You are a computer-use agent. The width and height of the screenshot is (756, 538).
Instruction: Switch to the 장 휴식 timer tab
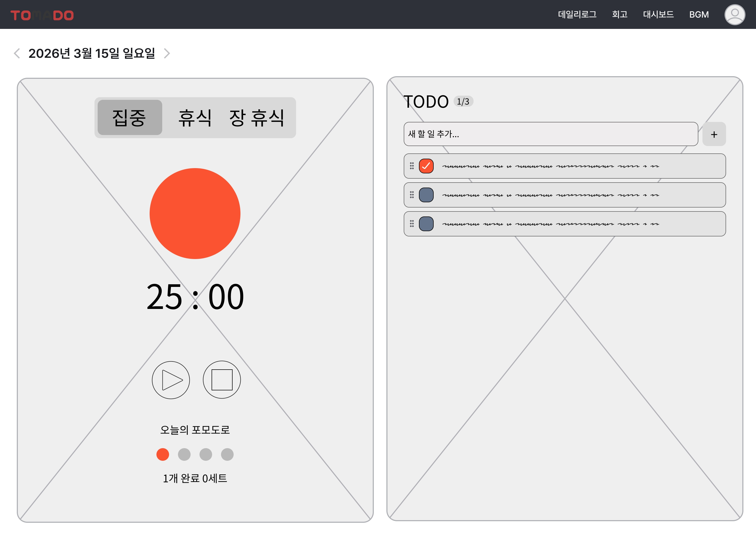256,118
